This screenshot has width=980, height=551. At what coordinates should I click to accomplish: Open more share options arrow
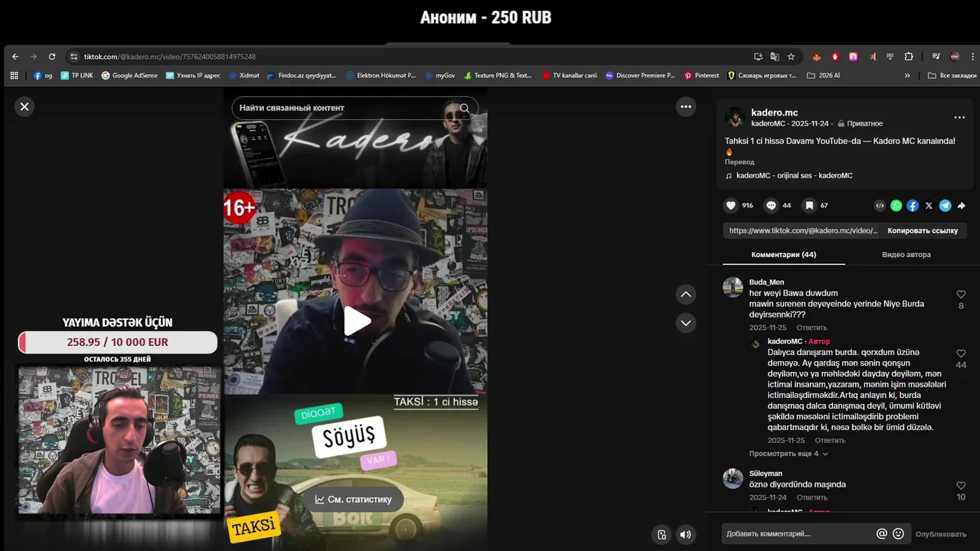(962, 205)
